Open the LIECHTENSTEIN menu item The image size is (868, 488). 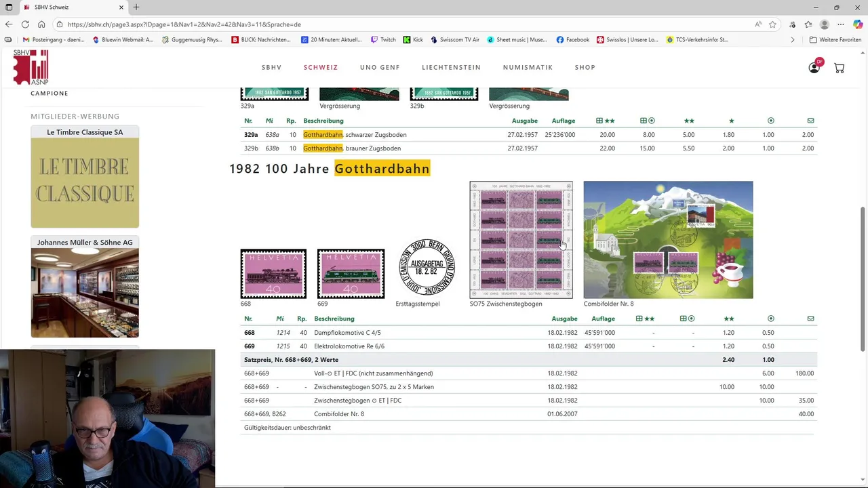click(451, 68)
